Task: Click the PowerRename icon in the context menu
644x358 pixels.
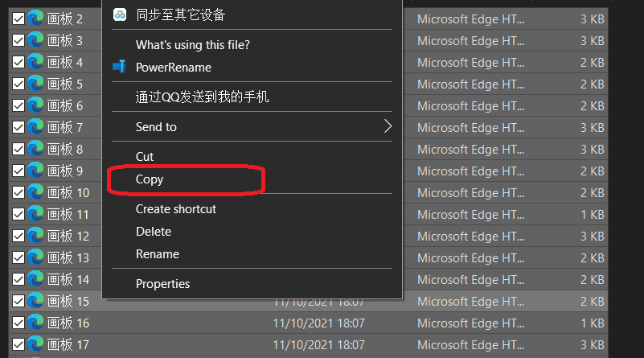Action: (x=119, y=67)
